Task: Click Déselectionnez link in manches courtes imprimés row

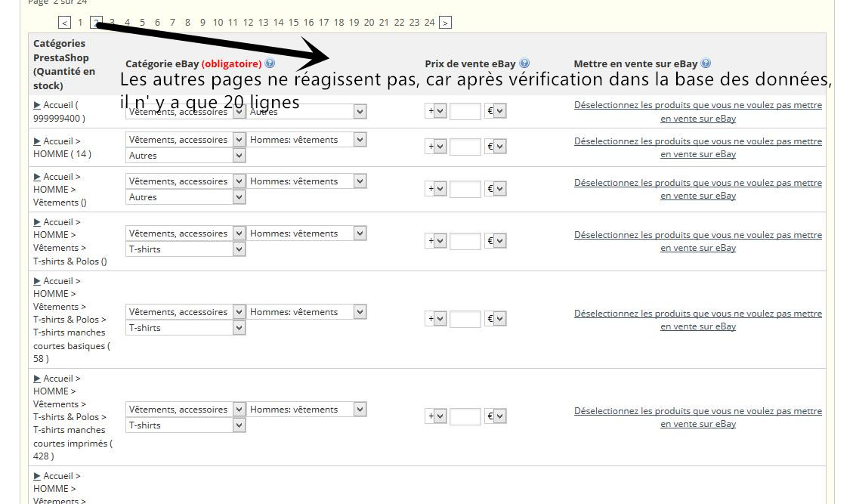Action: 698,417
